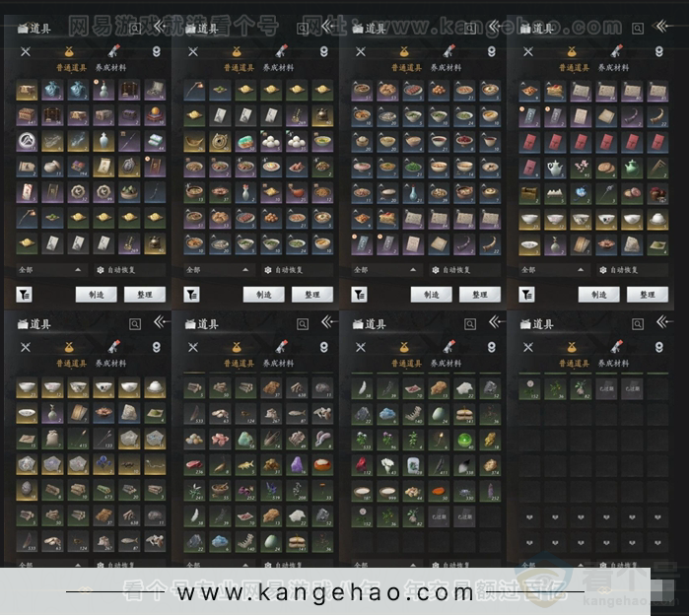The width and height of the screenshot is (689, 616).
Task: Select the crossed-swords category icon in the top-left panel
Action: click(x=26, y=52)
